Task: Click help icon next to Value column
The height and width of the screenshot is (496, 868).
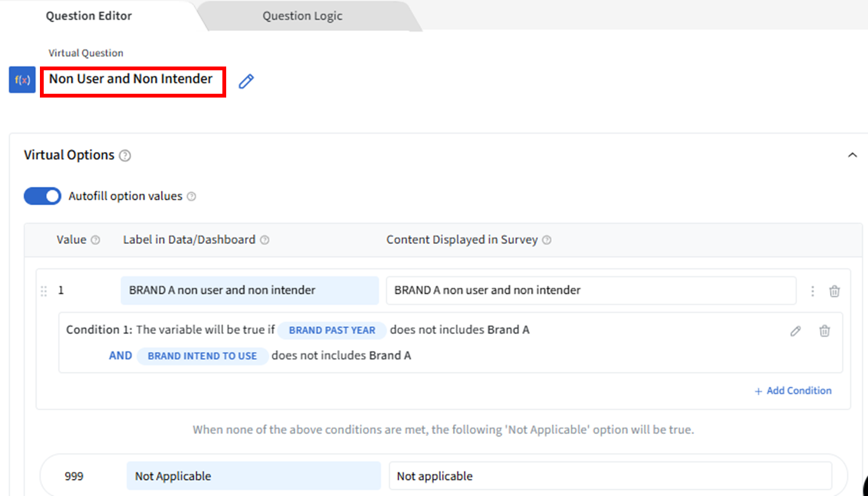Action: (x=96, y=240)
